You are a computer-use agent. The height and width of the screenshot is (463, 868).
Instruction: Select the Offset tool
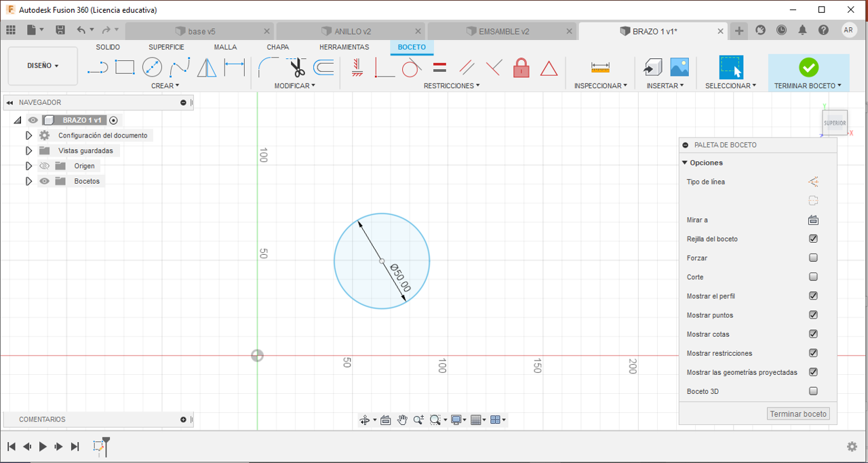click(x=323, y=67)
